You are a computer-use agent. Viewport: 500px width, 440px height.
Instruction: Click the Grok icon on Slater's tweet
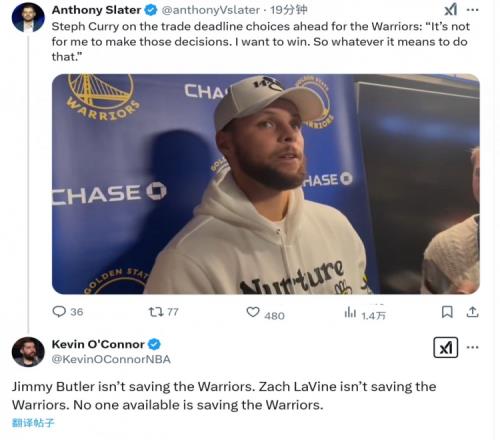[451, 9]
